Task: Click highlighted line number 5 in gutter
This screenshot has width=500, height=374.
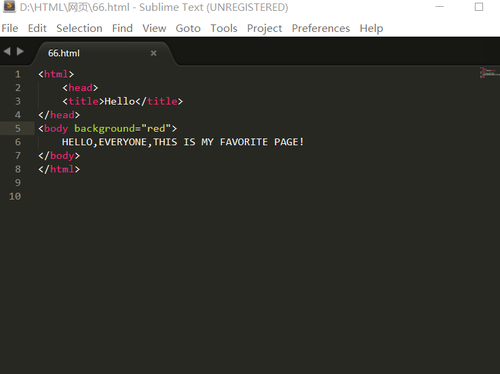Action: point(18,128)
